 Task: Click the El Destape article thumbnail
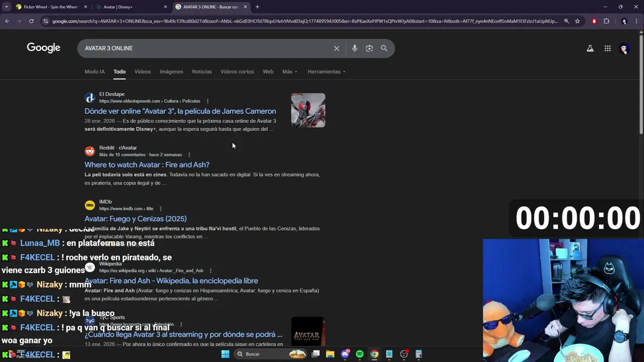click(x=308, y=110)
